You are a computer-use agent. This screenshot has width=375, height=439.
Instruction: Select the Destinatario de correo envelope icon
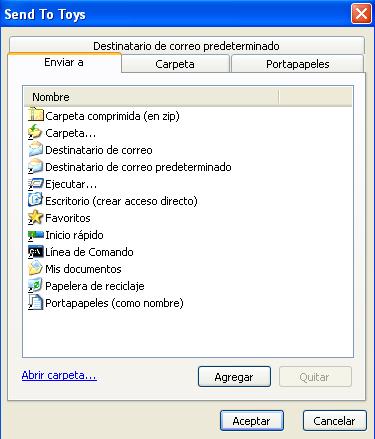[x=35, y=149]
